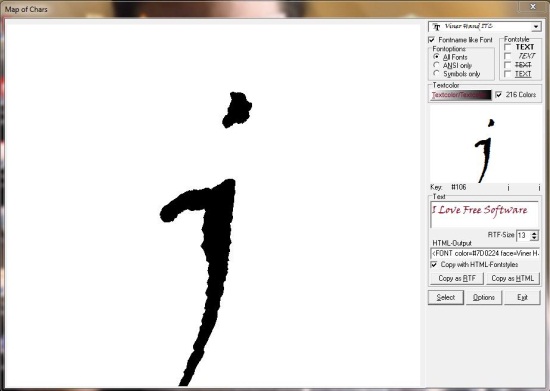Viewport: 550px width, 391px height.
Task: Click the HTML-Output FONT code field
Action: tap(485, 253)
